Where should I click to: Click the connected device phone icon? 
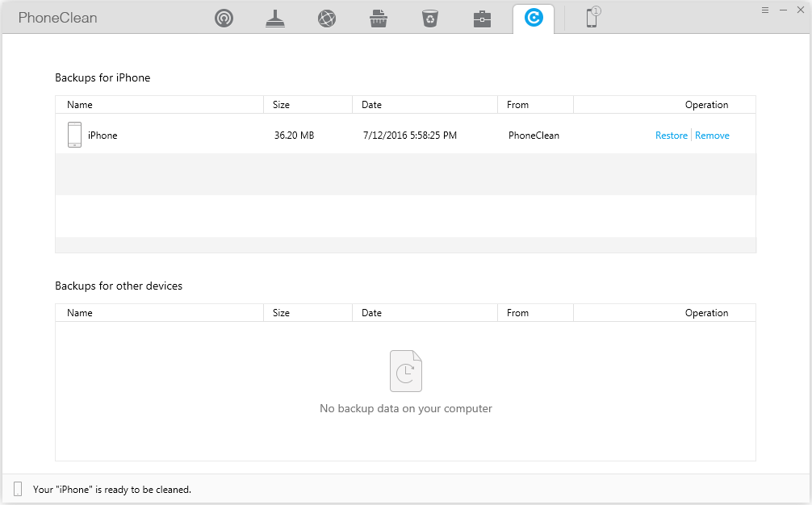pos(592,19)
